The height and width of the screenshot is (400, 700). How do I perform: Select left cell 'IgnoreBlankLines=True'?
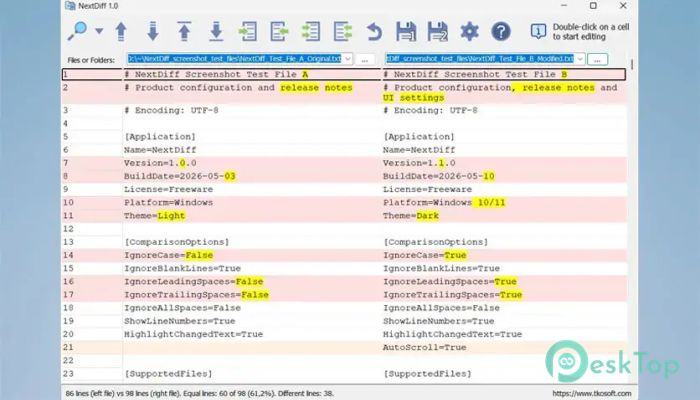(x=251, y=268)
